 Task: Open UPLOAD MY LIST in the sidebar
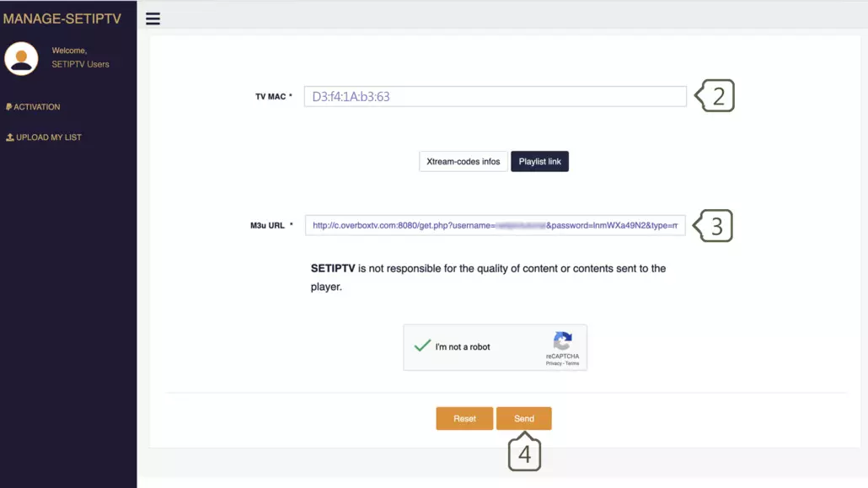click(49, 137)
